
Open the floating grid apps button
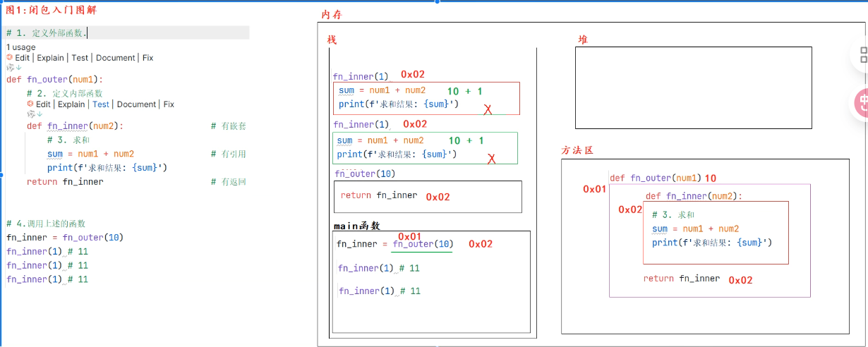click(862, 55)
